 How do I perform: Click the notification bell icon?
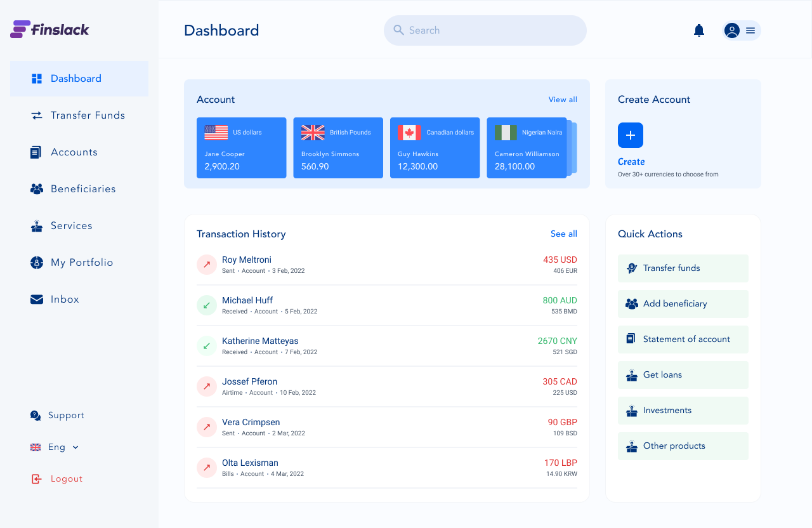[x=698, y=30]
